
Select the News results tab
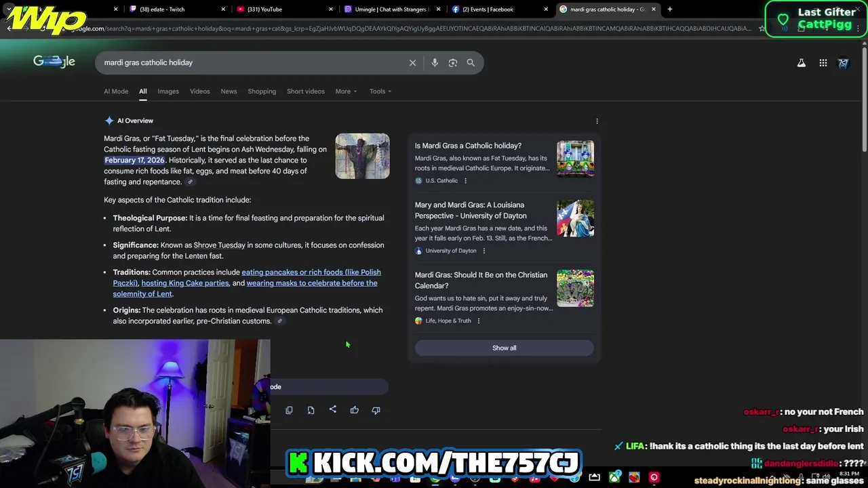coord(229,91)
